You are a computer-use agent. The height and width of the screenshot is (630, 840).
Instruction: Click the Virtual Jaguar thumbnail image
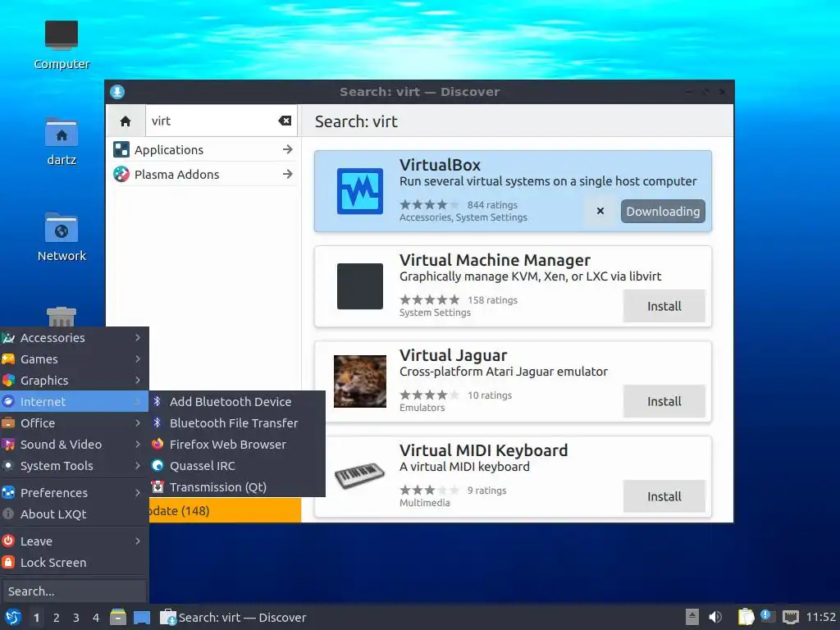pos(359,381)
